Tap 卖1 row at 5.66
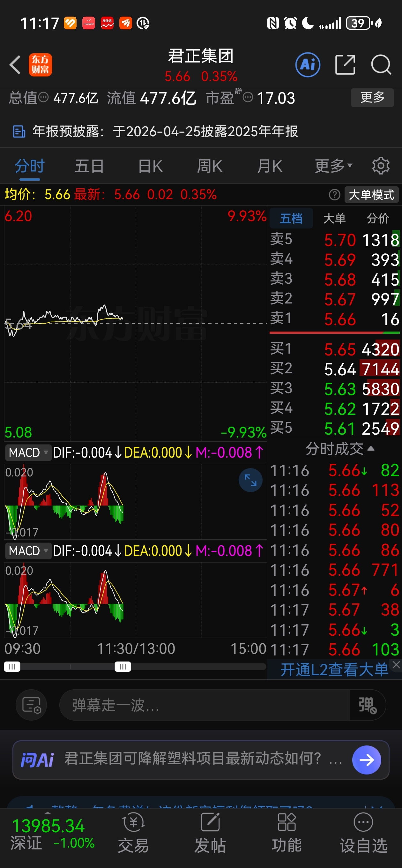Viewport: 402px width, 868px height. [335, 319]
